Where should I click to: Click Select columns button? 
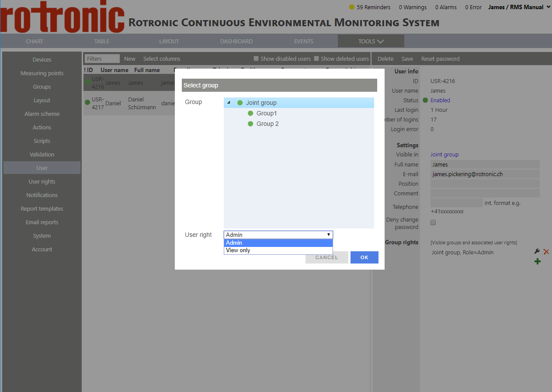pyautogui.click(x=162, y=59)
